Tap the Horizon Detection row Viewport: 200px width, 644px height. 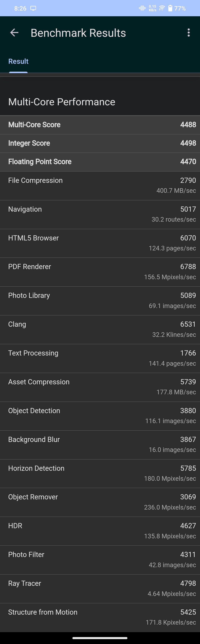coord(100,473)
